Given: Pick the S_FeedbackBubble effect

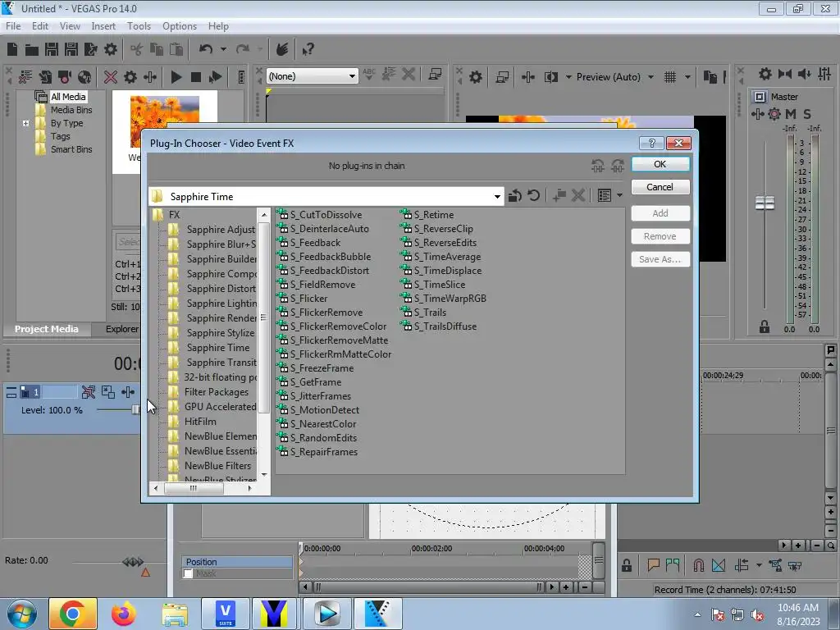Looking at the screenshot, I should point(323,257).
